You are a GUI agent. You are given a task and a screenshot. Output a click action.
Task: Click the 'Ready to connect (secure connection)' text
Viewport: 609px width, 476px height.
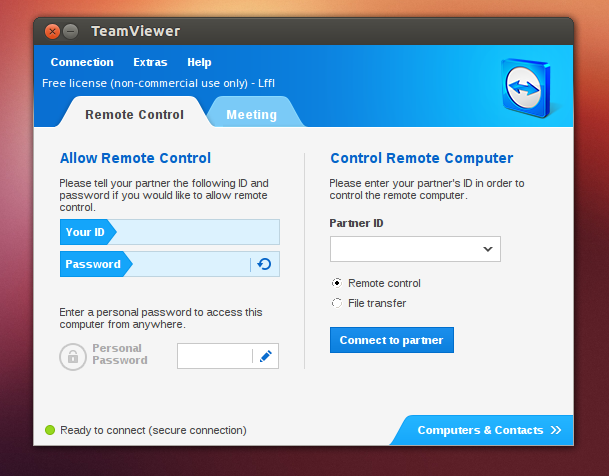153,430
